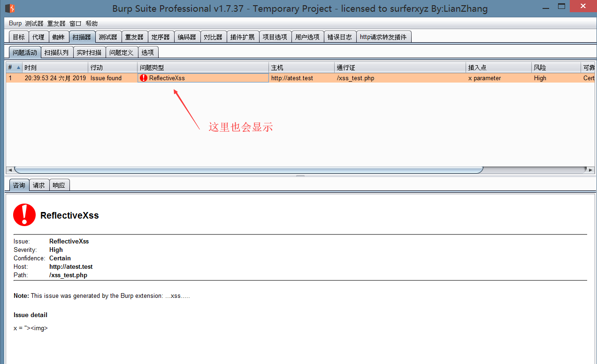Open the Burp menu
The height and width of the screenshot is (364, 597).
[x=15, y=23]
